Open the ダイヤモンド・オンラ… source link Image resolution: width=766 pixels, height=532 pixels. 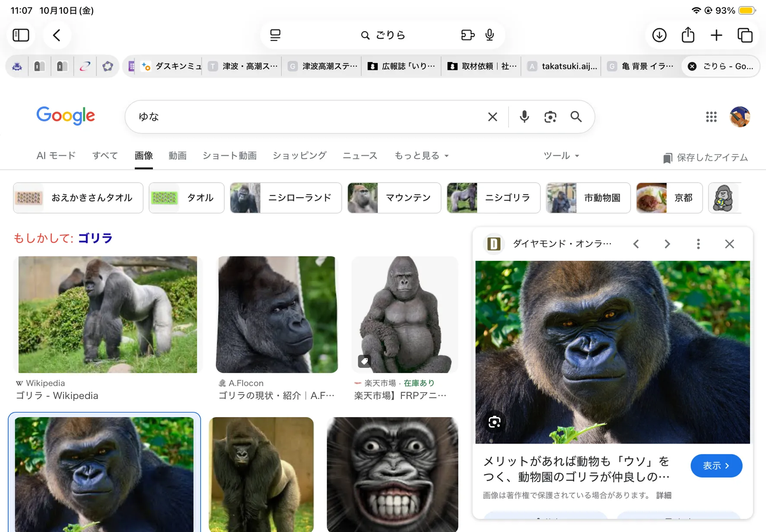[562, 244]
